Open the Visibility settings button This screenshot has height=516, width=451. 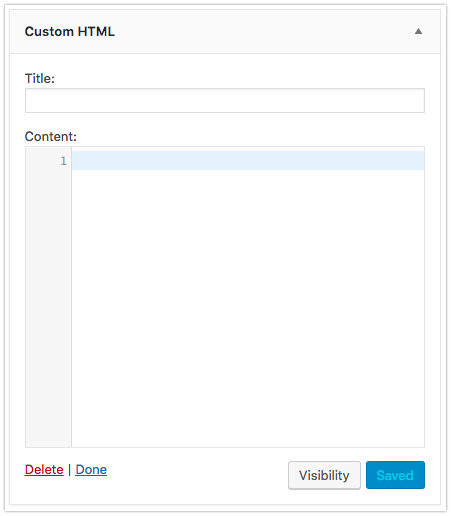click(x=324, y=475)
